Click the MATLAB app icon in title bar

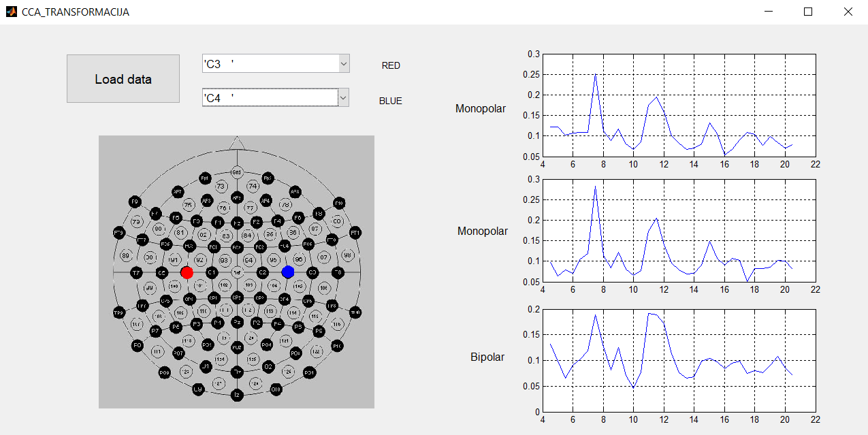coord(10,11)
